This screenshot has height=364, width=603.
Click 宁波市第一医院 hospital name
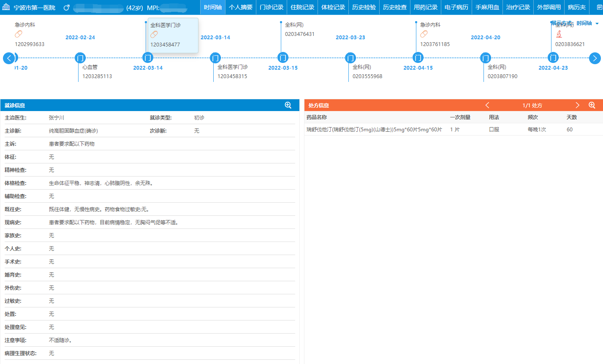[x=35, y=8]
